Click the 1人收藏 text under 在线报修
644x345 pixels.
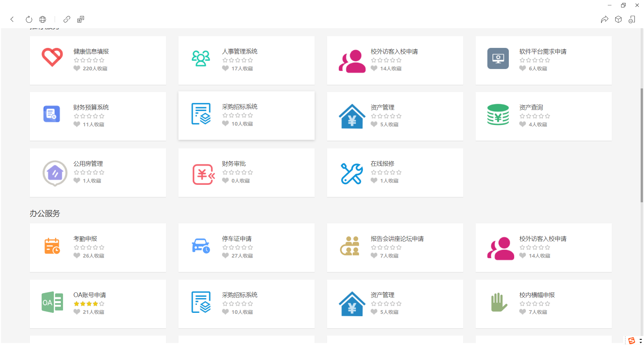coord(389,181)
